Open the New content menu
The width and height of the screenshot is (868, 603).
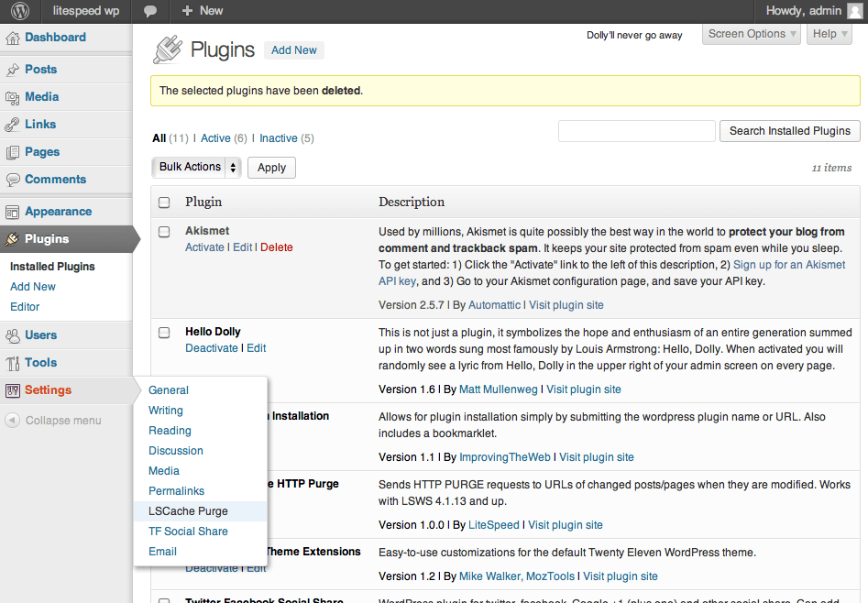click(203, 10)
